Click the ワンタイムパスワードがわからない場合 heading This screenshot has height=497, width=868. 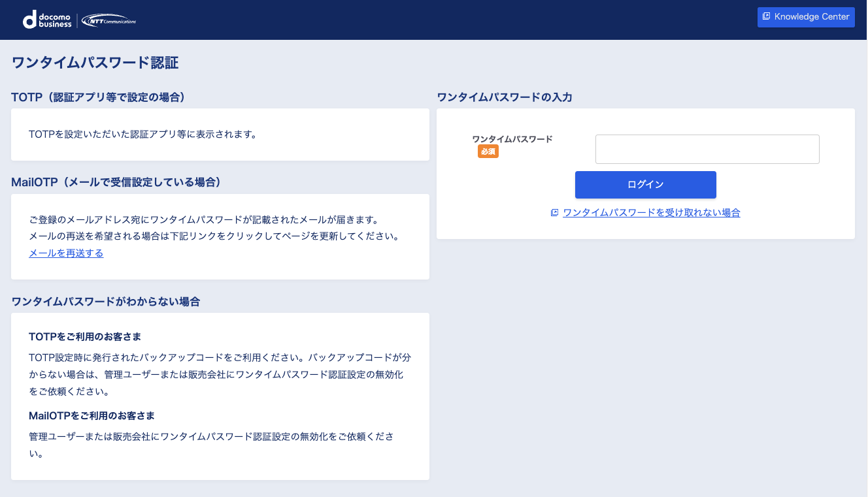(106, 302)
